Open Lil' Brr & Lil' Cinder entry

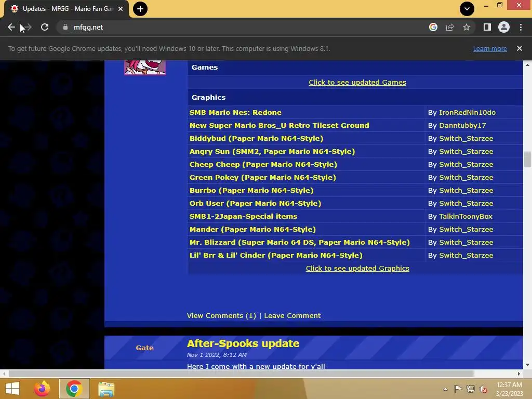pos(276,255)
